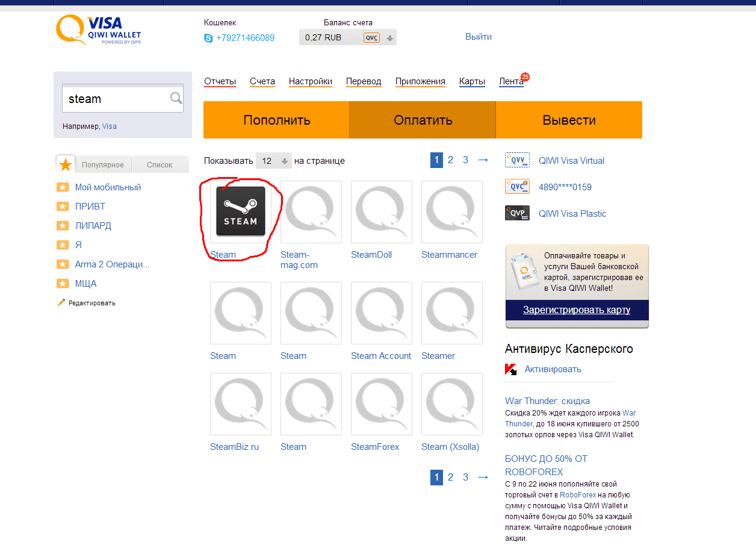Open the Счета menu
The height and width of the screenshot is (548, 756).
click(x=262, y=82)
